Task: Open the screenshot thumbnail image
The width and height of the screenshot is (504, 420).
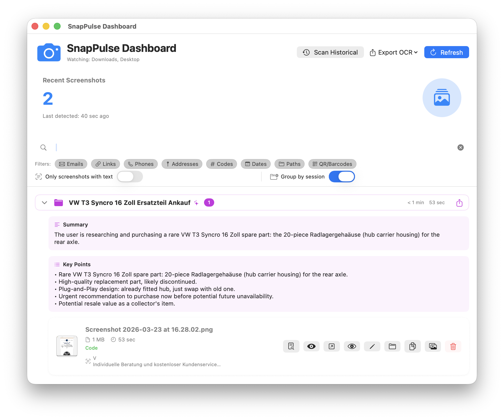Action: point(67,346)
